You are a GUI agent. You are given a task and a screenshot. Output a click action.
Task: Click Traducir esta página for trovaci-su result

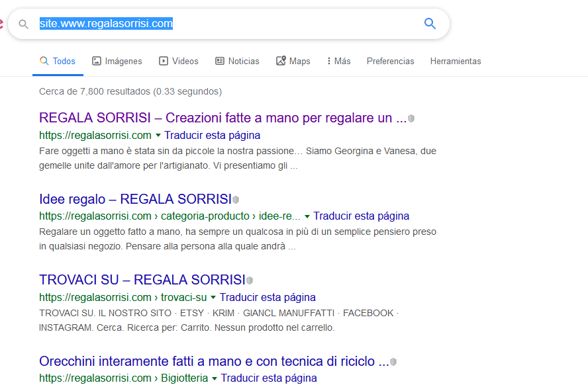click(x=268, y=298)
